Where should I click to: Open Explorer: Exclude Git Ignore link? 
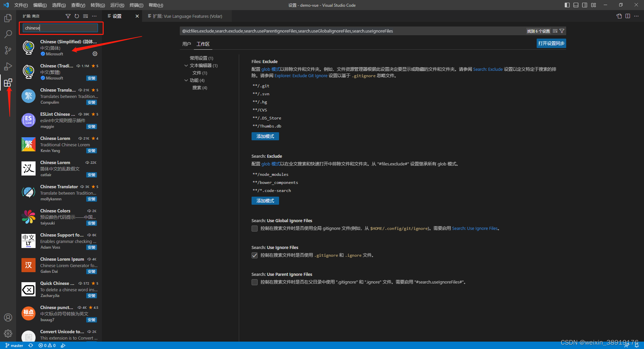point(301,76)
